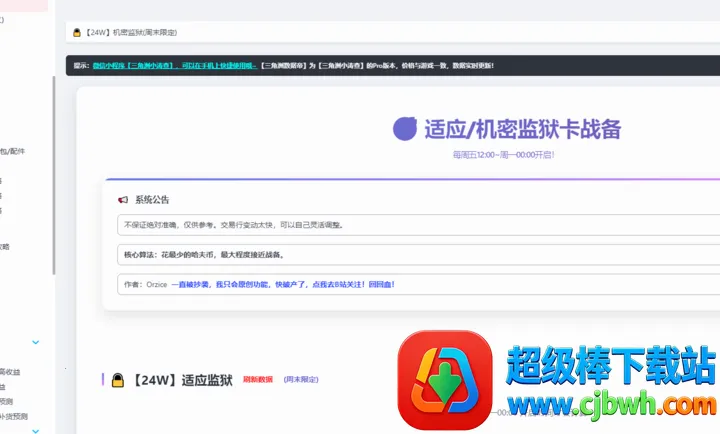Click the red download-arrow app logo
The width and height of the screenshot is (720, 434).
click(x=444, y=381)
